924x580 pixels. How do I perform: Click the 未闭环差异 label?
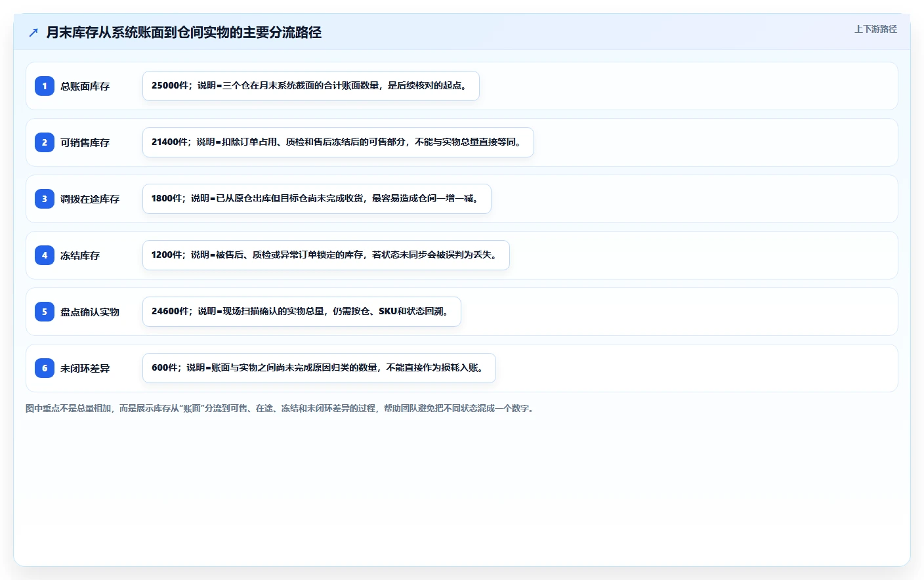[85, 368]
